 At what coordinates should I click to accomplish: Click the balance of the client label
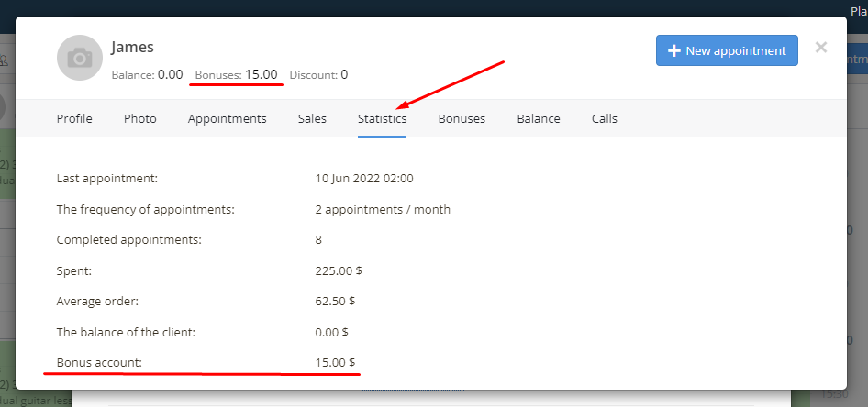point(127,333)
